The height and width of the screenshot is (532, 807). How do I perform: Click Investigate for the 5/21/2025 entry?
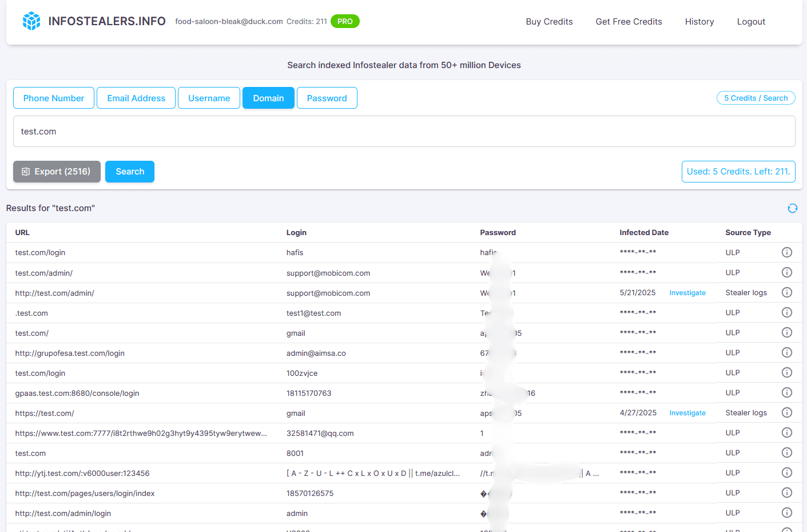[x=687, y=293]
